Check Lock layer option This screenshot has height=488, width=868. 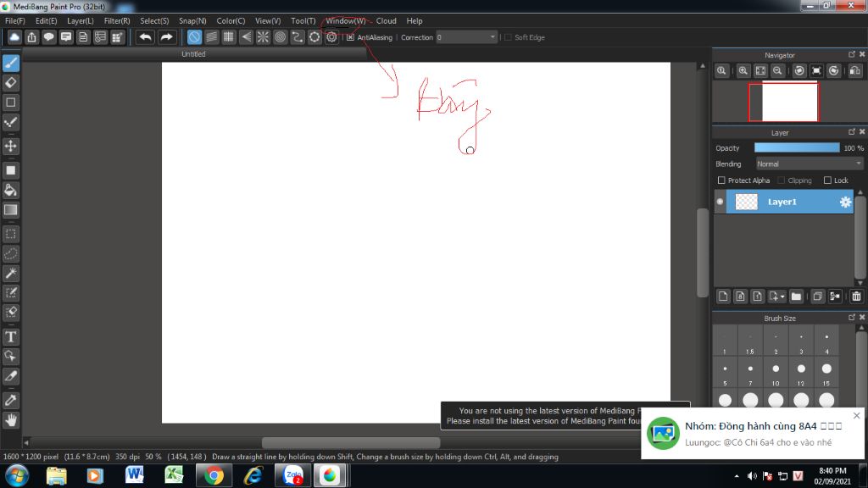pyautogui.click(x=827, y=180)
